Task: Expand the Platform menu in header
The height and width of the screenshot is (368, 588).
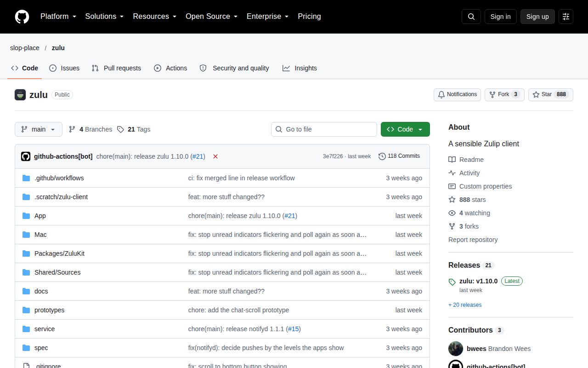Action: (x=58, y=17)
